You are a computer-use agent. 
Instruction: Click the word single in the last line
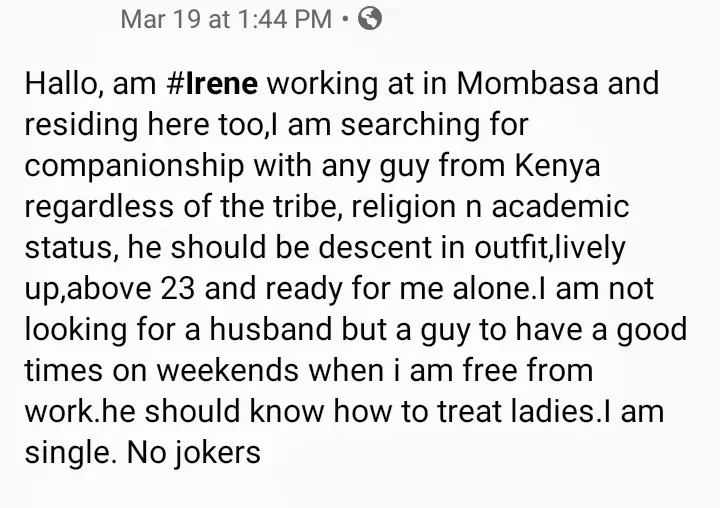[67, 453]
